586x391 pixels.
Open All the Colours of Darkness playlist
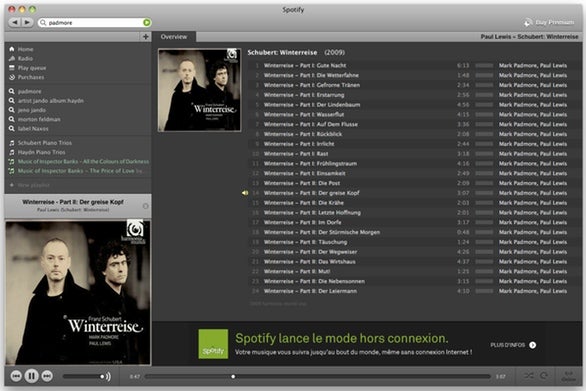click(x=83, y=162)
